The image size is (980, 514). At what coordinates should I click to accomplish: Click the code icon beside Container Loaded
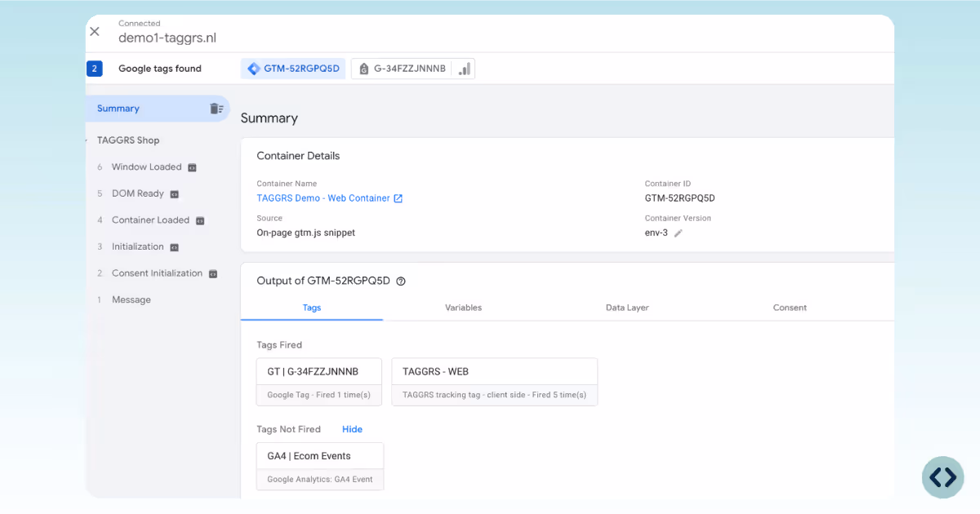click(x=200, y=220)
